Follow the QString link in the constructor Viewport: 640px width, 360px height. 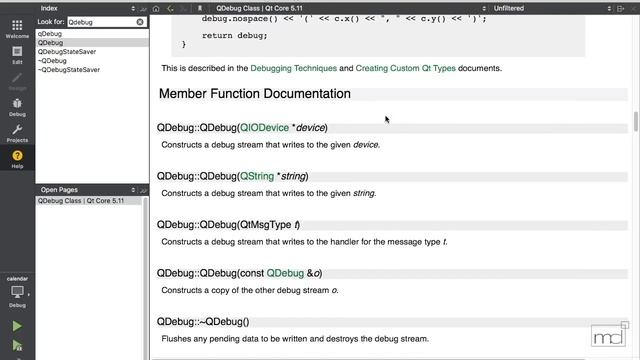pos(257,176)
